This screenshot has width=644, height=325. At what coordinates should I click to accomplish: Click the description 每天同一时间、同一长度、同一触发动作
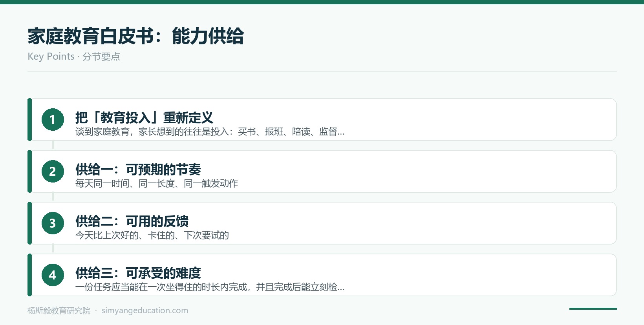[157, 183]
